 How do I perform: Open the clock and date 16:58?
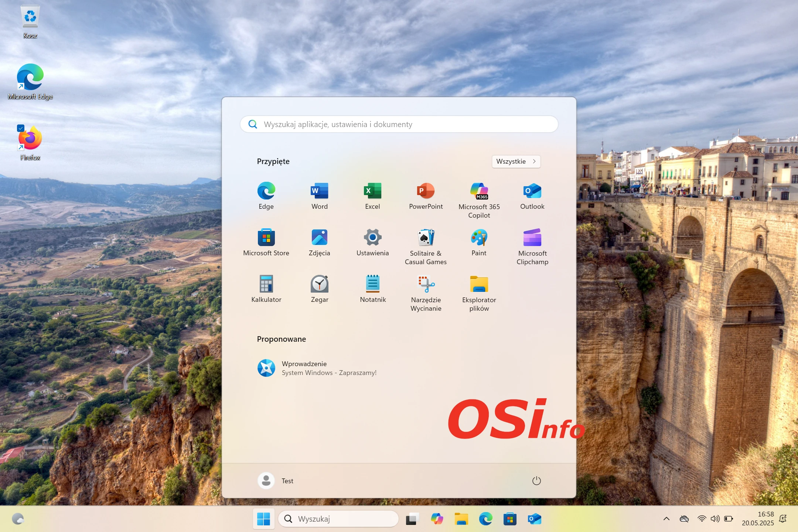[758, 519]
